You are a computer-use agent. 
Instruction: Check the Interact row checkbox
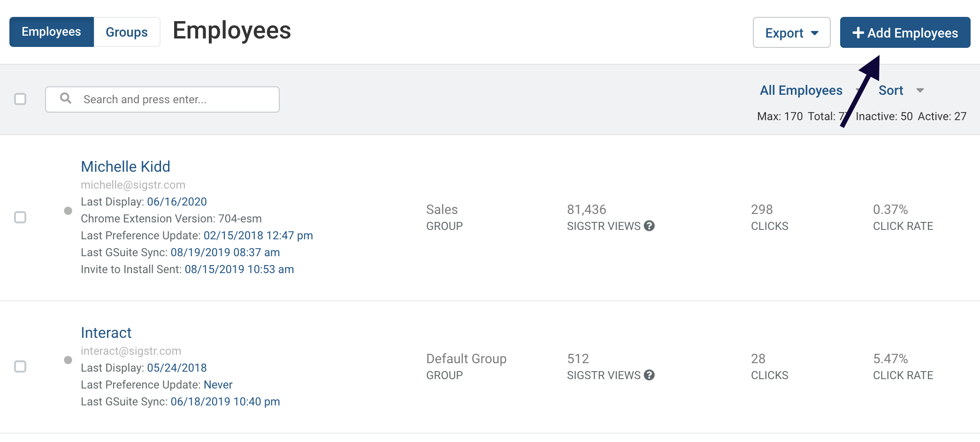coord(20,366)
